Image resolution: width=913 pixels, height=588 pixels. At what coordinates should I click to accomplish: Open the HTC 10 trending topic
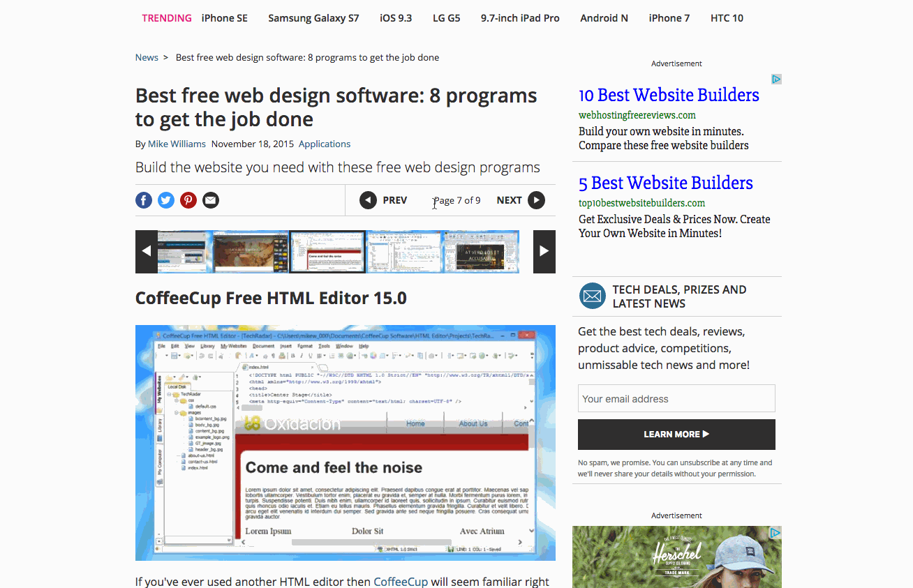[x=727, y=18]
